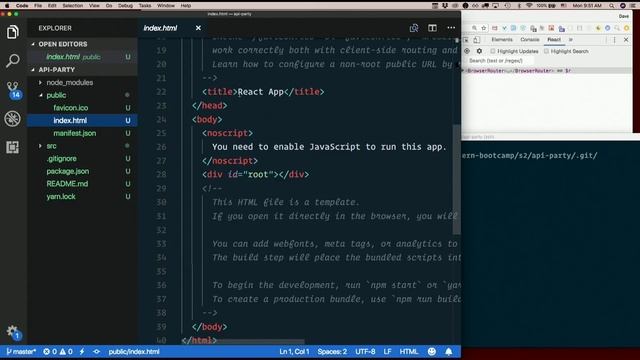Open README.md in the explorer
The image size is (640, 360).
[67, 184]
